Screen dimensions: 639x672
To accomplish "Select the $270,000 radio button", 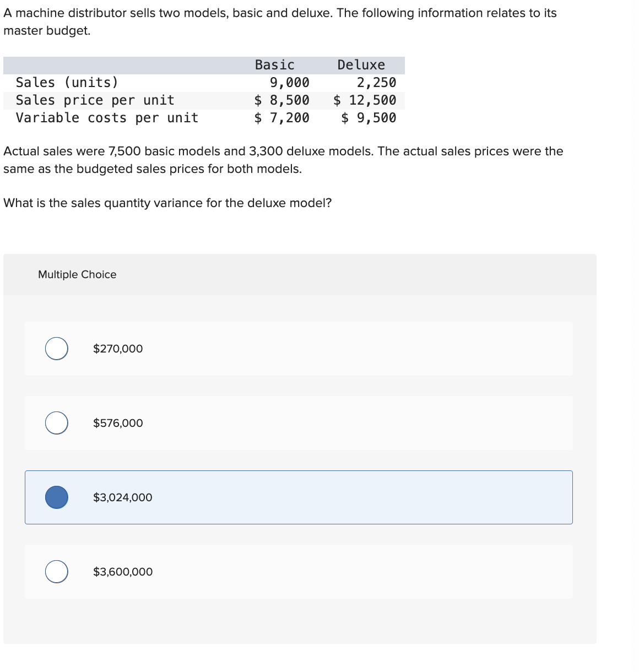I will tap(57, 349).
